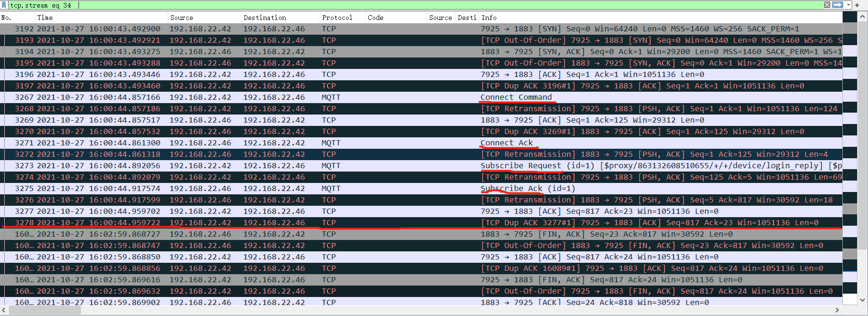Open the recent filters dropdown arrow
The height and width of the screenshot is (316, 868).
coord(848,5)
